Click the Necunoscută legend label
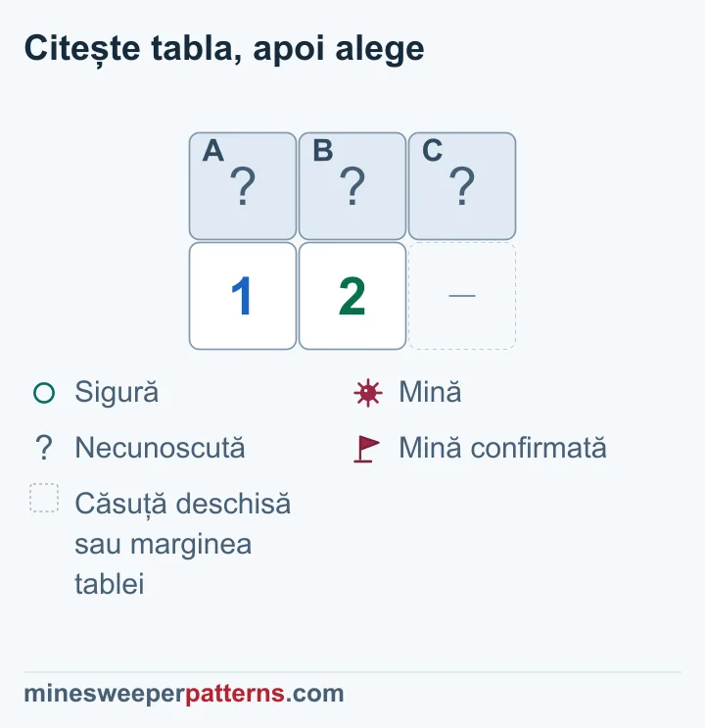Image resolution: width=705 pixels, height=728 pixels. click(x=161, y=448)
